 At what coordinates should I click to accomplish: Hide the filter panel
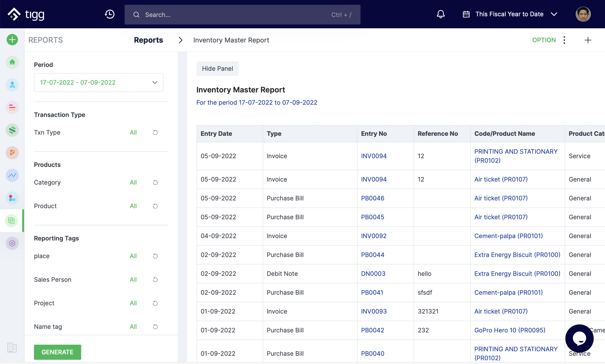[x=217, y=69]
